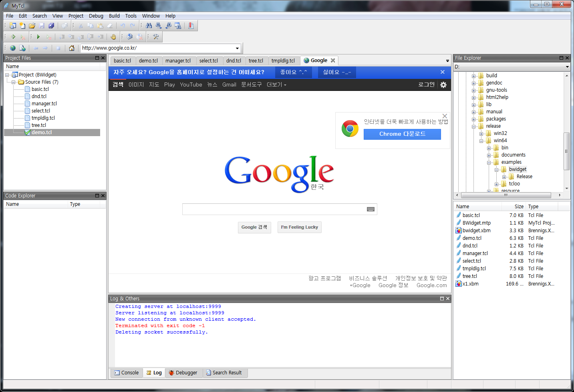Click the I'm Feeling Lucky button

pos(300,227)
